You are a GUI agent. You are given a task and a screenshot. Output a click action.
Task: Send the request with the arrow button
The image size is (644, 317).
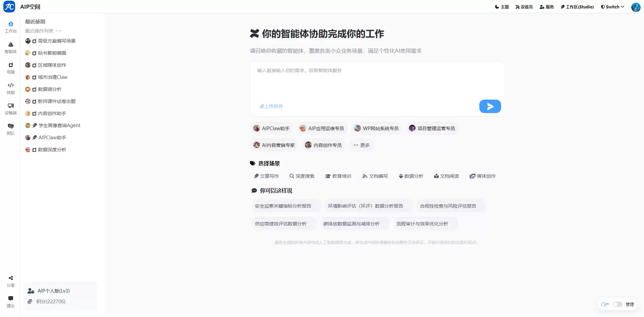[x=490, y=106]
